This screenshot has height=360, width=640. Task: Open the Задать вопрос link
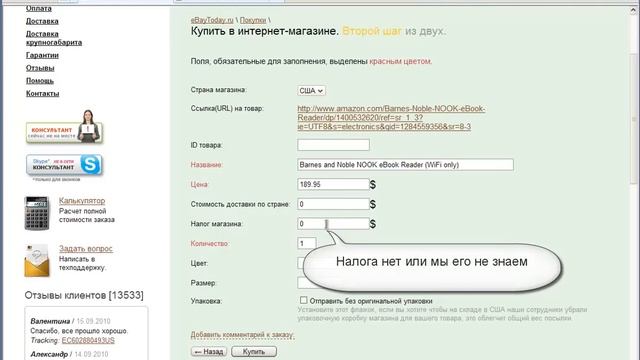tap(86, 248)
